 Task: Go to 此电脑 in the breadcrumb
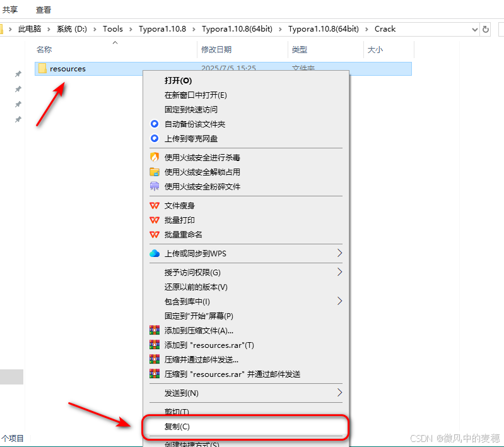coord(30,29)
